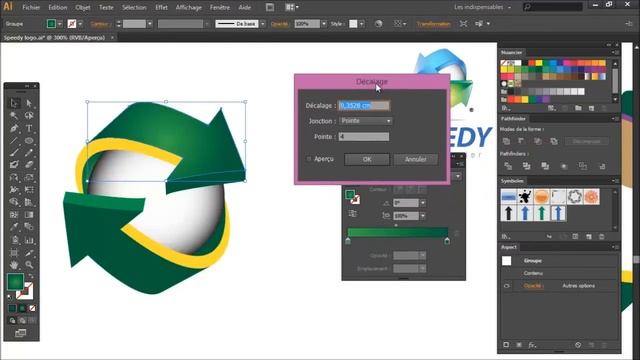
Task: Click the right gradient stop on the slider
Action: 447,241
